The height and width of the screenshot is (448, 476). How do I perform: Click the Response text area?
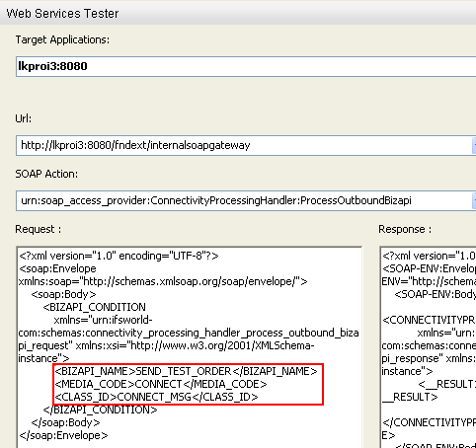428,347
